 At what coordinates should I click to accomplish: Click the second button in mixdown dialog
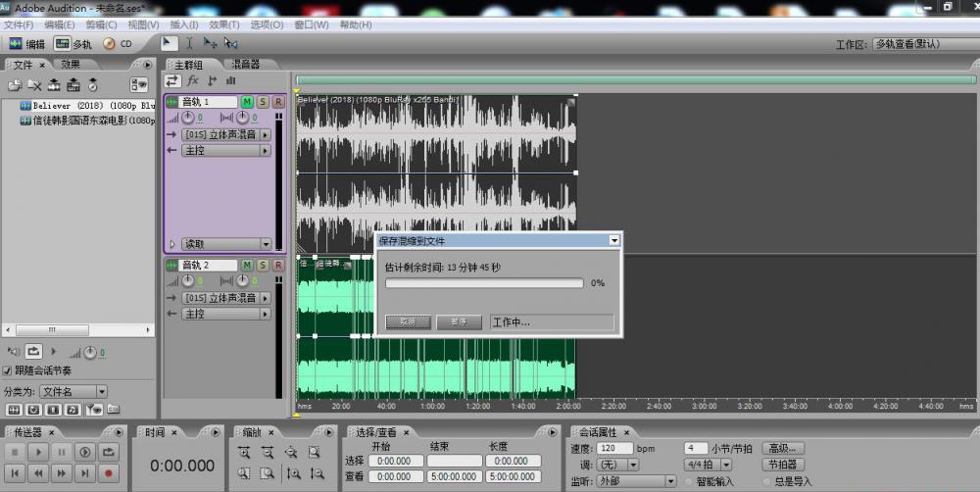[x=459, y=322]
